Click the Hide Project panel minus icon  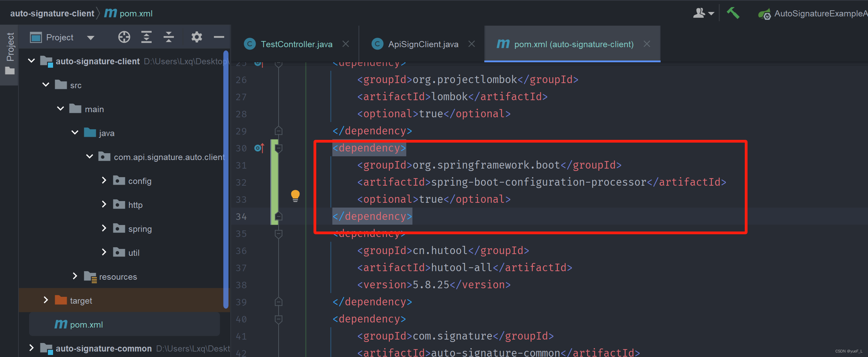(219, 37)
